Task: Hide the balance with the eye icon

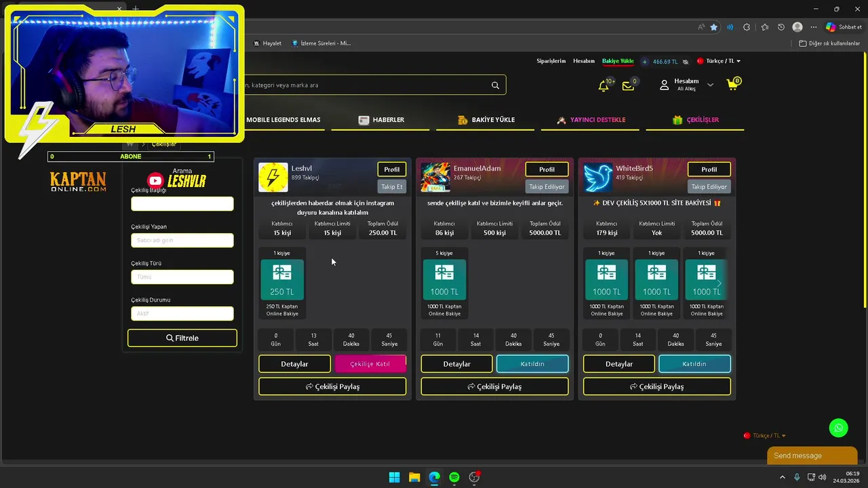Action: (686, 62)
